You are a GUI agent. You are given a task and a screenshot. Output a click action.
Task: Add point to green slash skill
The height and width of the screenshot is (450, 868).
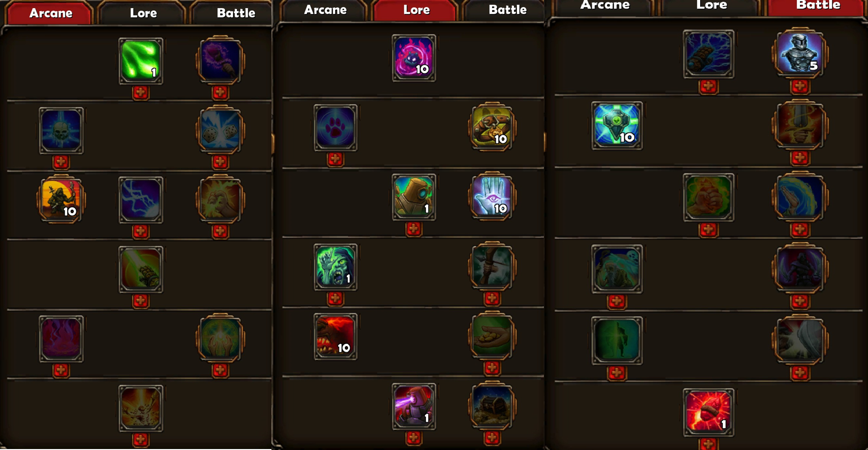141,93
